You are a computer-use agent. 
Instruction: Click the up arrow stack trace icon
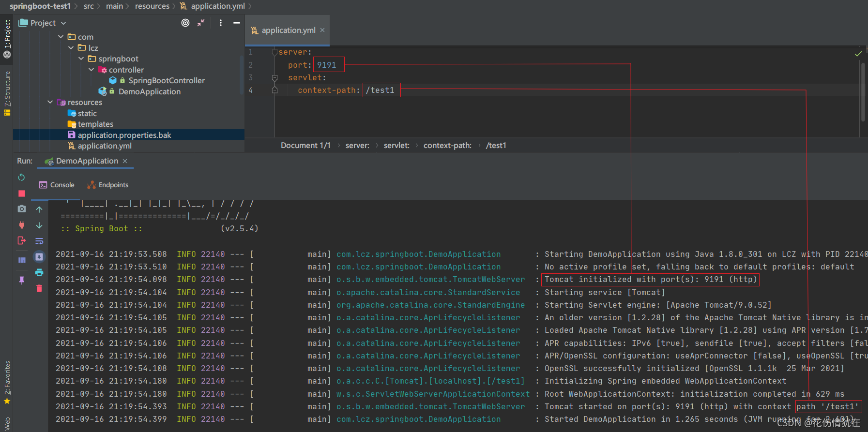pos(39,209)
